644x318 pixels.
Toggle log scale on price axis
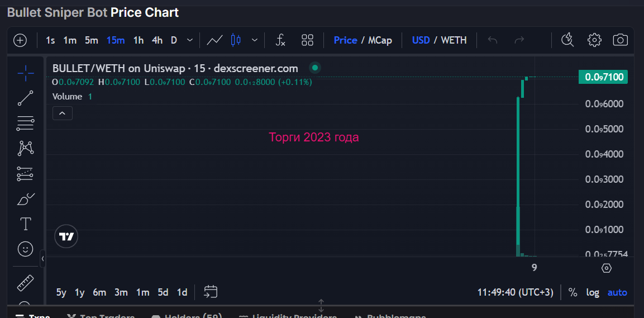(x=593, y=292)
